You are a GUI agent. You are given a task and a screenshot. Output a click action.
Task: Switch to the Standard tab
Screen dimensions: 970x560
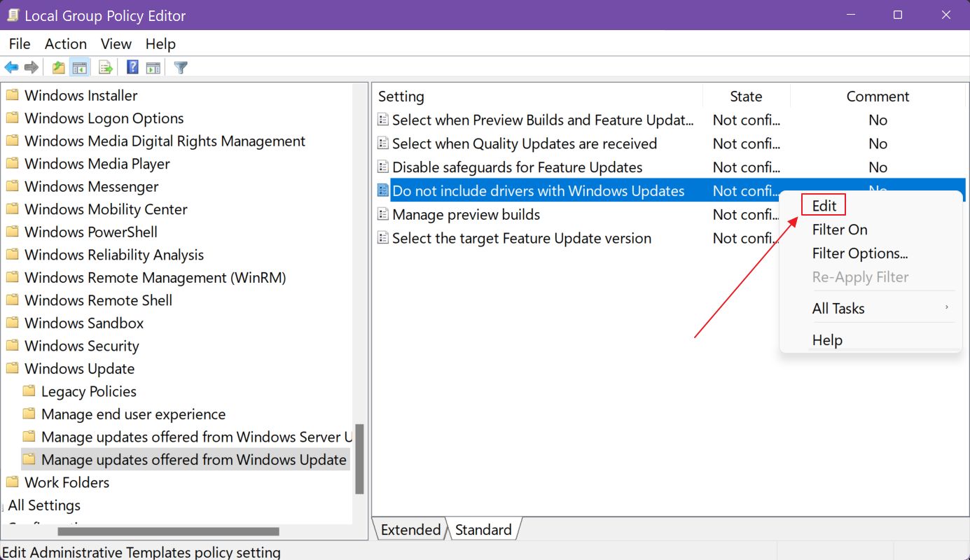tap(483, 530)
